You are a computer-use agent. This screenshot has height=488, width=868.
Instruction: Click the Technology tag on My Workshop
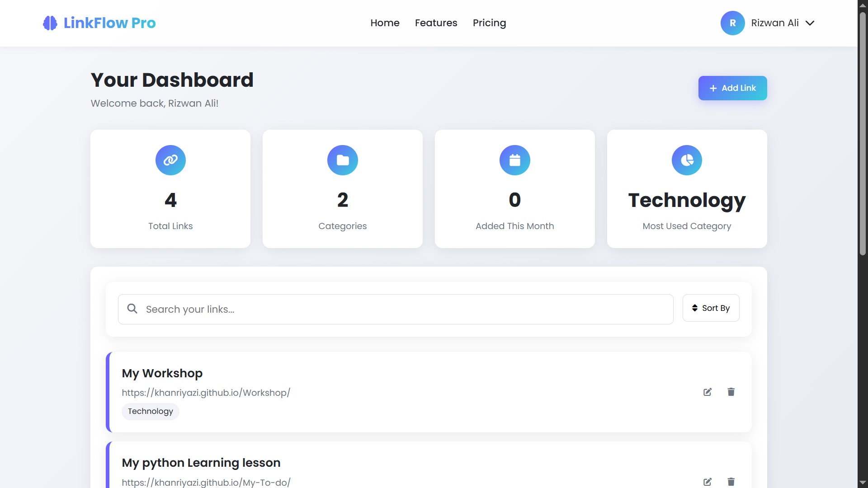[150, 411]
